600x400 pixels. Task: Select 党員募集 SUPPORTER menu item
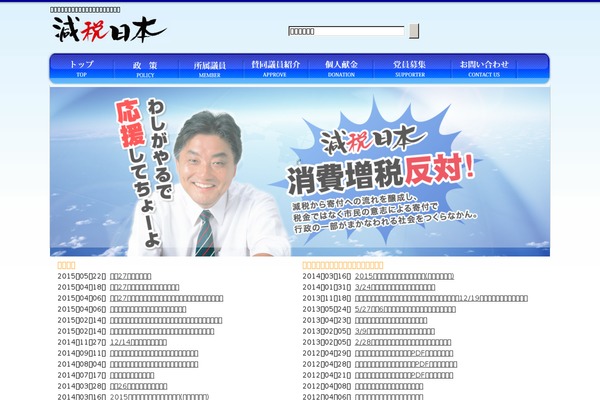tap(410, 69)
